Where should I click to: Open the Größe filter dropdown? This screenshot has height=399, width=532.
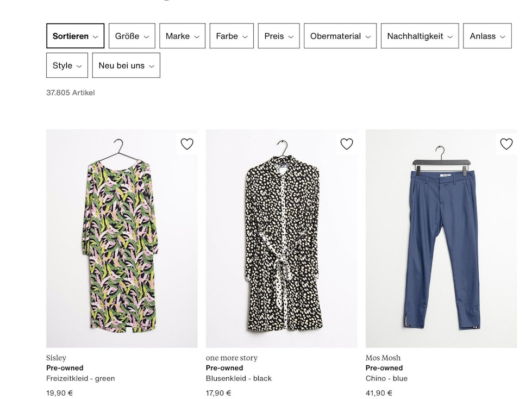click(132, 36)
